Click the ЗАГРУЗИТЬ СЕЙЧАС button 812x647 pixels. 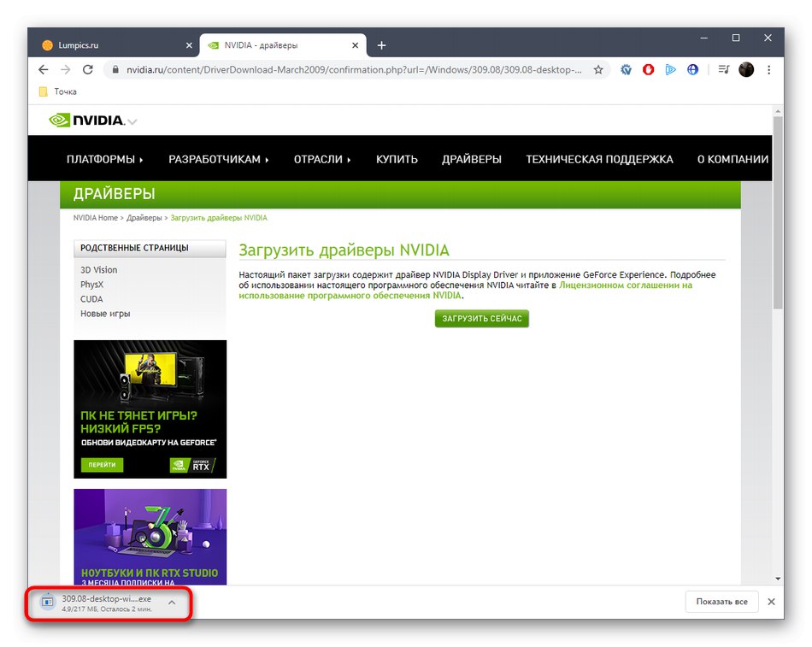click(x=481, y=319)
